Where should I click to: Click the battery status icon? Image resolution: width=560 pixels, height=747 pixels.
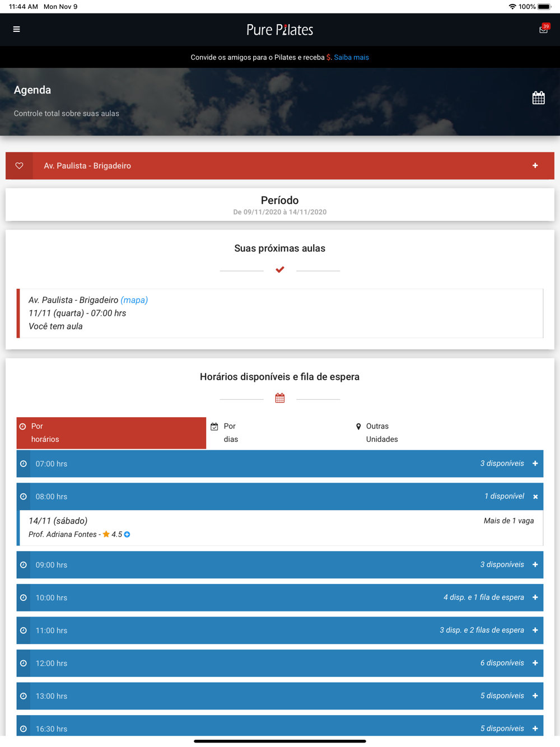[x=544, y=7]
